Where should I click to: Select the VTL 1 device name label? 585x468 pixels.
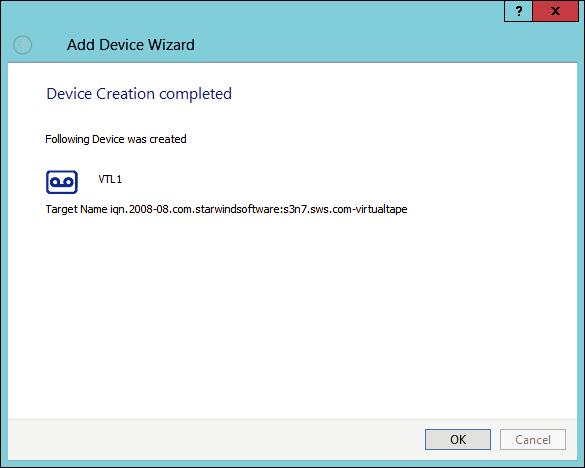pyautogui.click(x=110, y=180)
